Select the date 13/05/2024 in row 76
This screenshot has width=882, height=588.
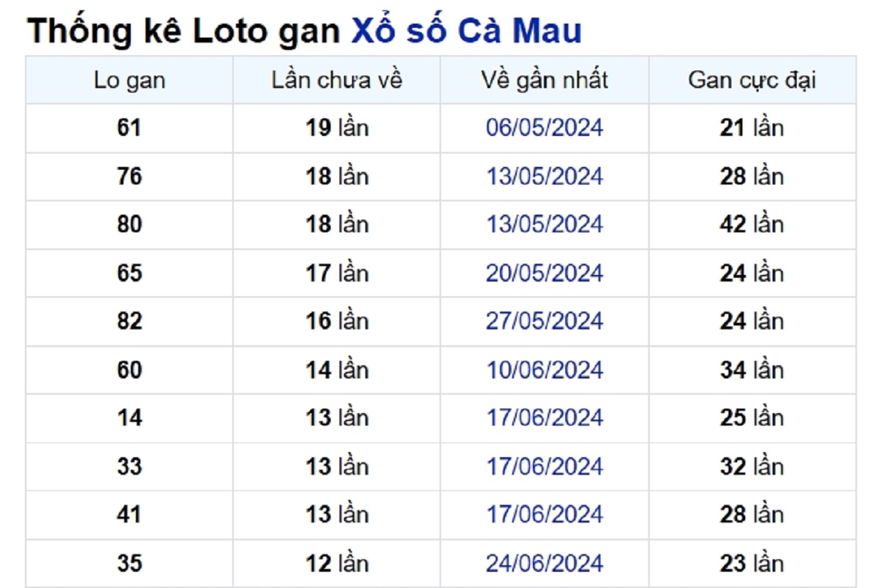click(545, 176)
